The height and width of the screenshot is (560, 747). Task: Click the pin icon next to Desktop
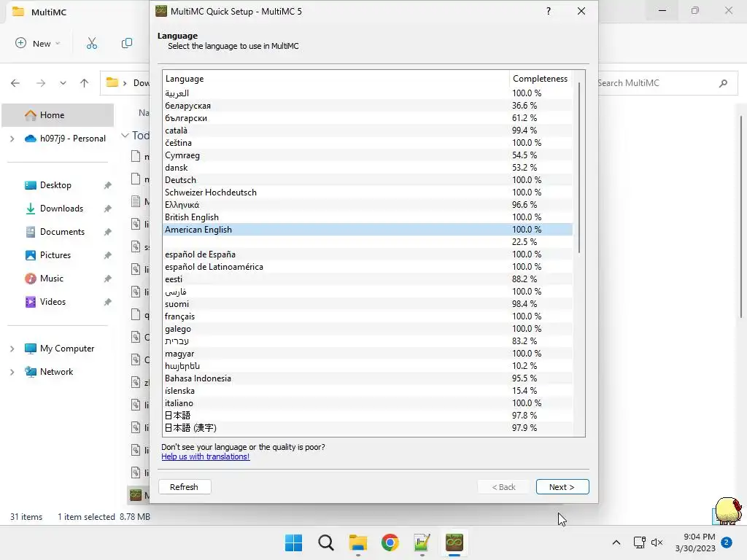click(108, 185)
